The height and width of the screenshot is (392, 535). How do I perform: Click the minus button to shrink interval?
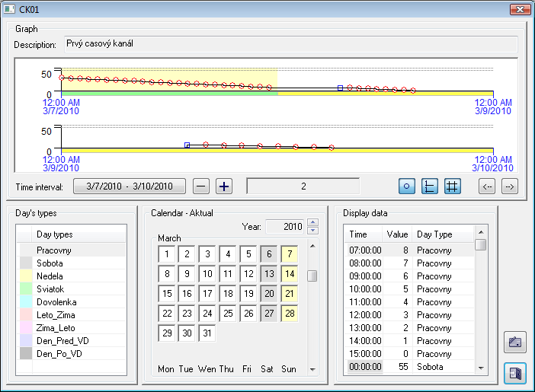tap(200, 186)
